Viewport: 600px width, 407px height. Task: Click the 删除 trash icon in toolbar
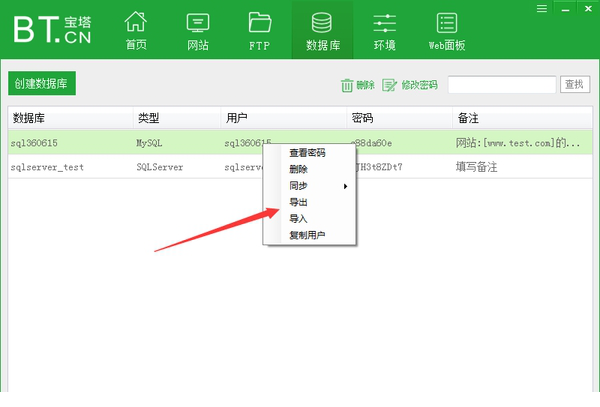pyautogui.click(x=347, y=86)
